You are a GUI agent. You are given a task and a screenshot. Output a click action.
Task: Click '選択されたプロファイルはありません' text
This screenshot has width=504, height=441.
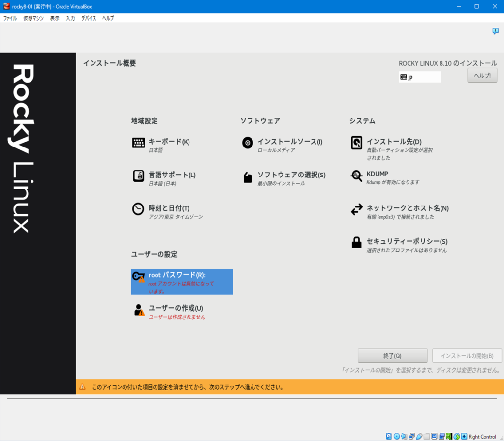[407, 250]
